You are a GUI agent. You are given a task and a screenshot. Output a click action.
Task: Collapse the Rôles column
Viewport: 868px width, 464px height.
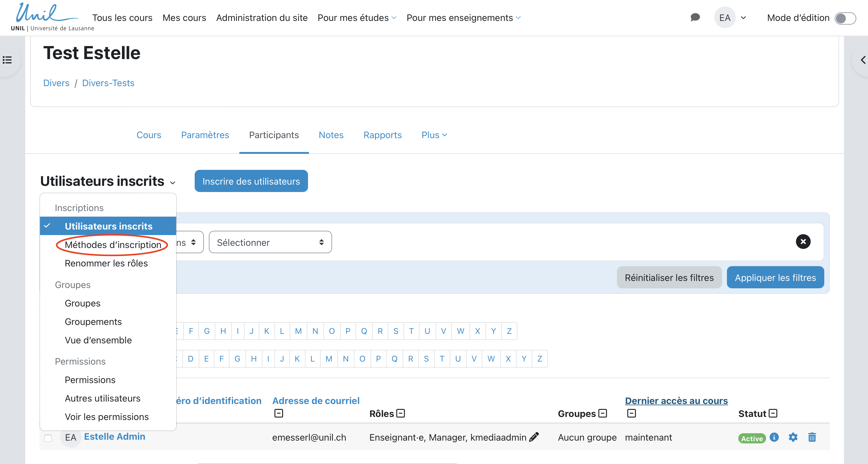tap(401, 413)
